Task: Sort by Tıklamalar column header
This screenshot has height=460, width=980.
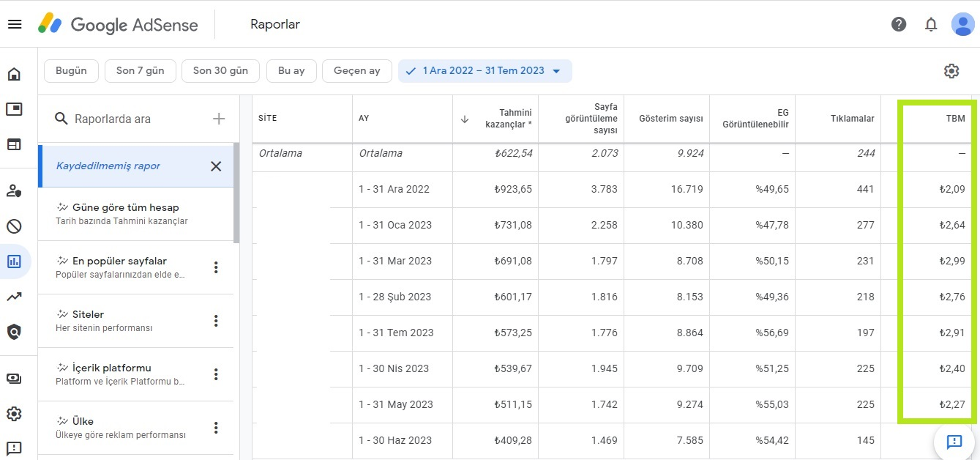Action: click(x=852, y=119)
